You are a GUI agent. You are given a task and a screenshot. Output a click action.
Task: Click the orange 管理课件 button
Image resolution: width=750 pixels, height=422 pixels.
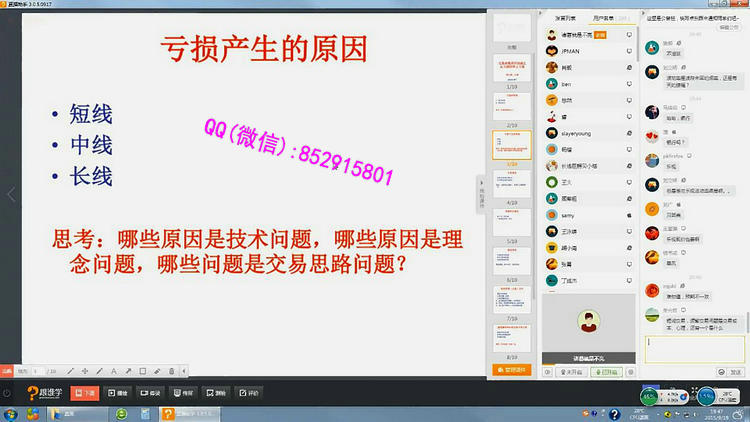point(512,370)
